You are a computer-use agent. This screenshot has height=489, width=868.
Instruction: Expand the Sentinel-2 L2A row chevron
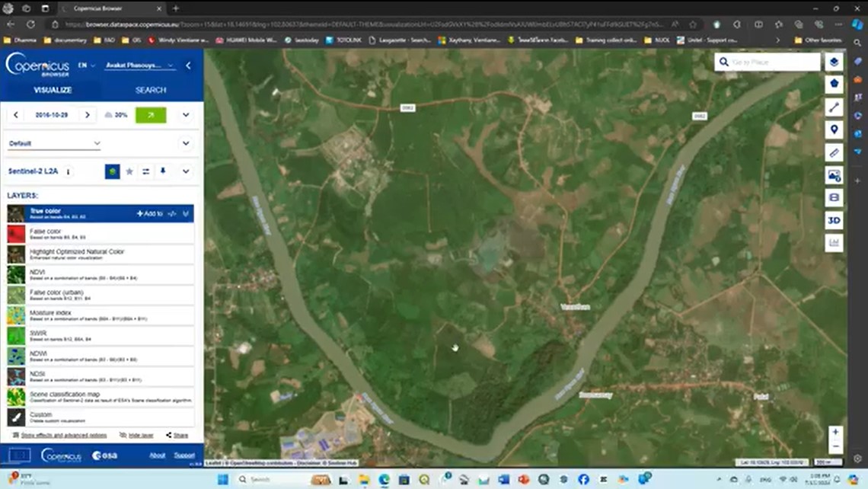(x=186, y=171)
